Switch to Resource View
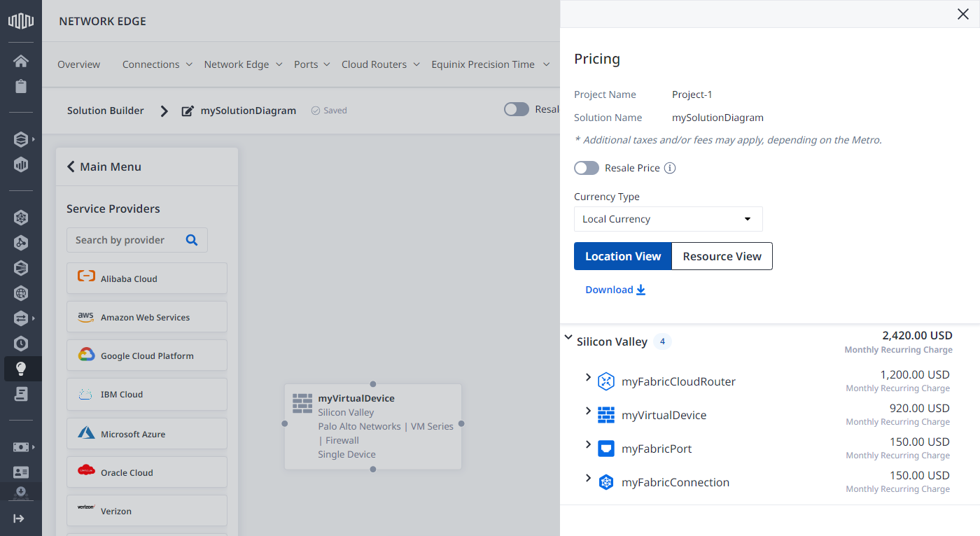Image resolution: width=980 pixels, height=536 pixels. (722, 256)
